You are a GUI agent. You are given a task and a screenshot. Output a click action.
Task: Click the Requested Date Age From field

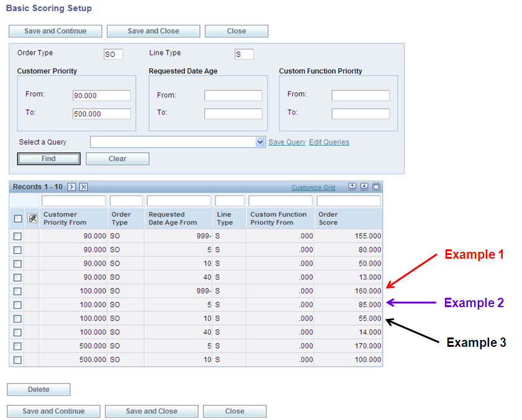click(x=233, y=96)
